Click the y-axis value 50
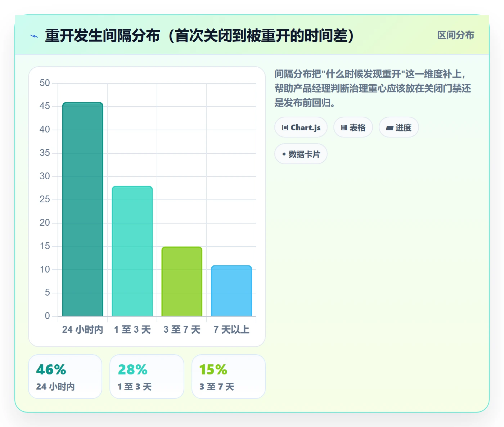The image size is (504, 427). (x=45, y=83)
